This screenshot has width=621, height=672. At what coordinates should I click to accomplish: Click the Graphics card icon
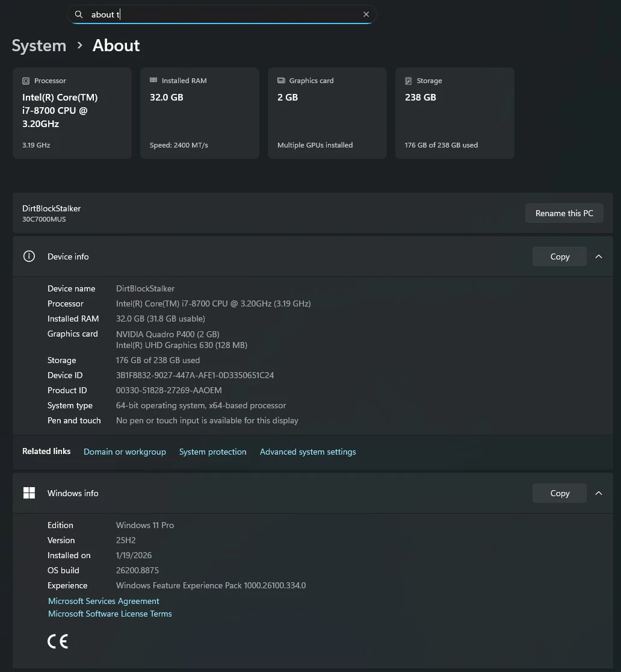point(281,80)
